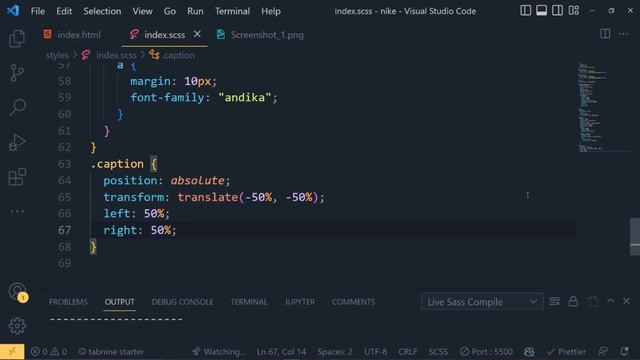
Task: Open the Explorer view in activity bar
Action: pos(17,39)
